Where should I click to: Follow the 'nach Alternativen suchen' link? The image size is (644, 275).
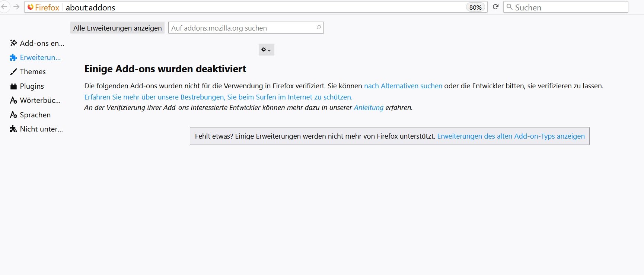coord(403,86)
